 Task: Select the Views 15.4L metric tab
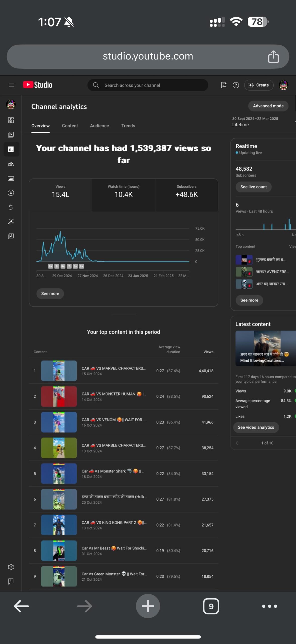(x=61, y=195)
